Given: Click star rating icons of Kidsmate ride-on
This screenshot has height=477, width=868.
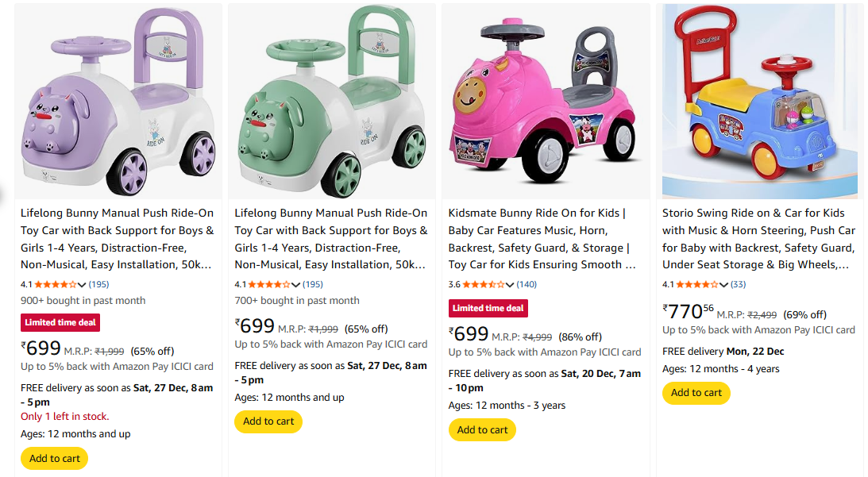Looking at the screenshot, I should point(483,284).
